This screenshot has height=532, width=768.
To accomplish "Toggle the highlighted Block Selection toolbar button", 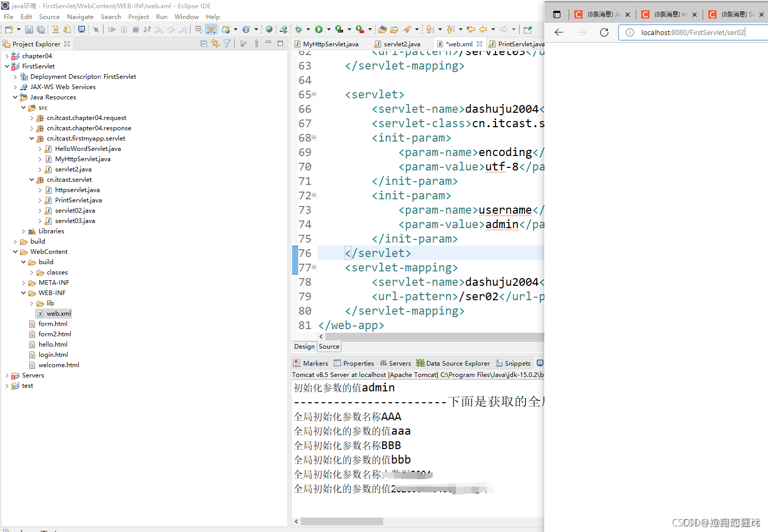I will pyautogui.click(x=211, y=29).
